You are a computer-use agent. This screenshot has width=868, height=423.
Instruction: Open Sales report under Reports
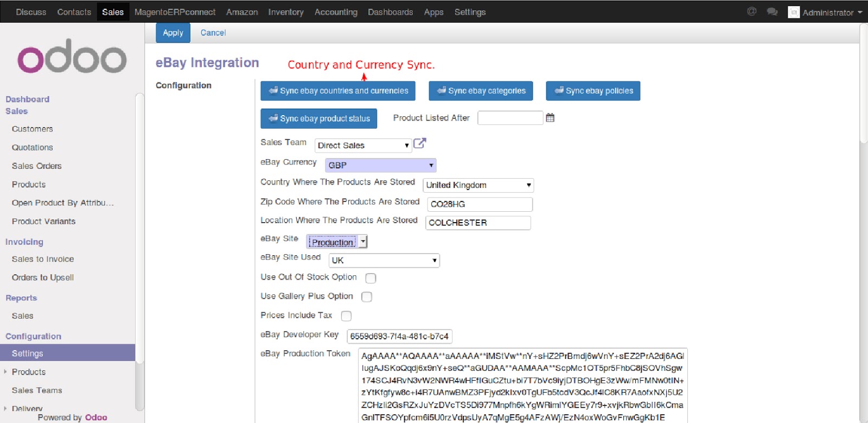pyautogui.click(x=23, y=315)
